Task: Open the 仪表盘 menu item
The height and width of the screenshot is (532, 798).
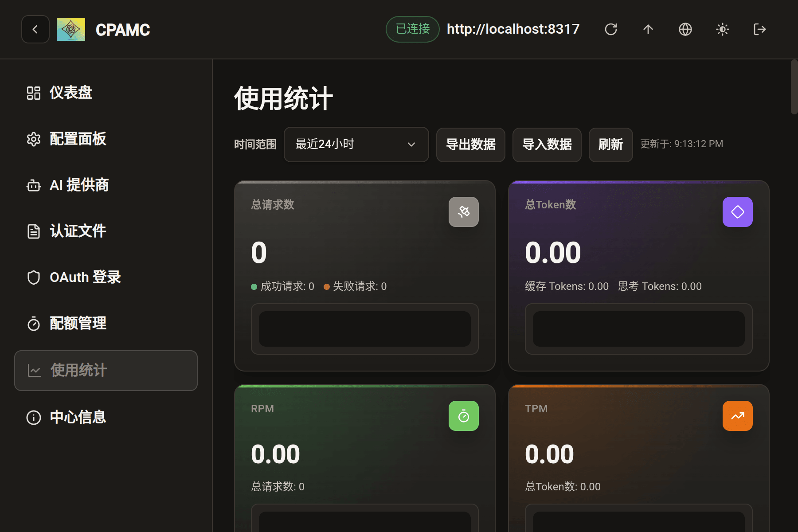Action: 106,93
